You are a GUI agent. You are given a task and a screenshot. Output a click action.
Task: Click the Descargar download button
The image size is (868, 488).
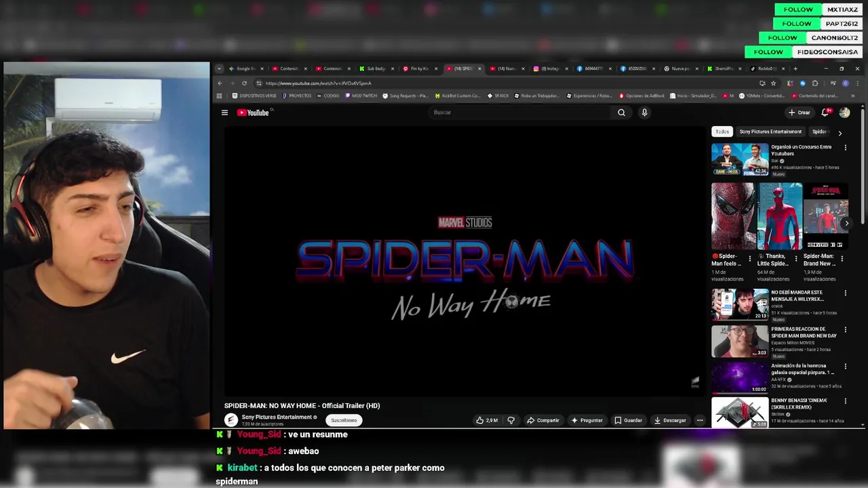(670, 420)
